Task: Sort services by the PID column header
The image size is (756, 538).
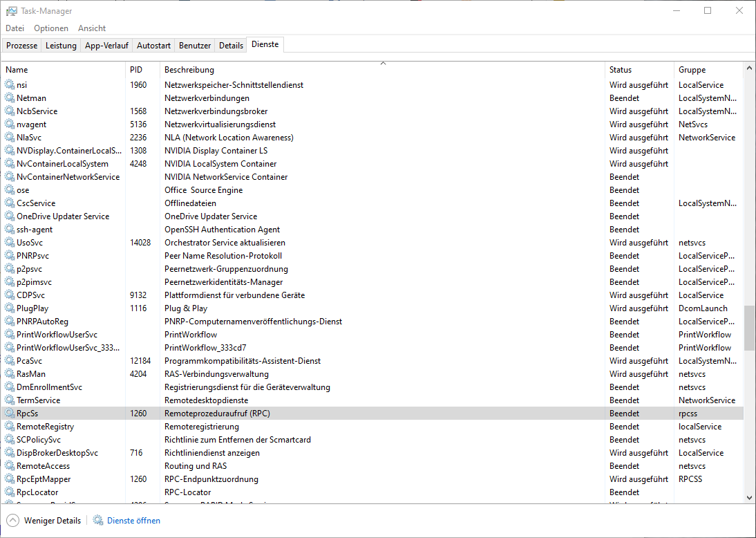Action: [142, 69]
